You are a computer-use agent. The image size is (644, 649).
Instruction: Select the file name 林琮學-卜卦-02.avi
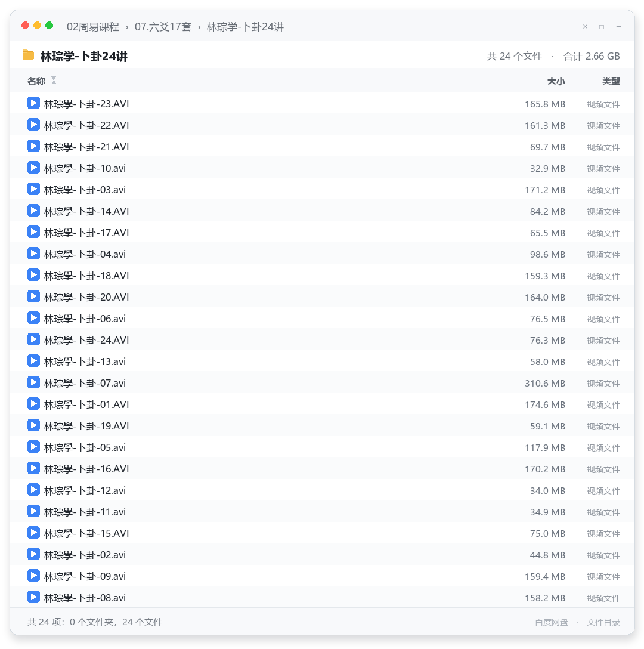pos(85,555)
